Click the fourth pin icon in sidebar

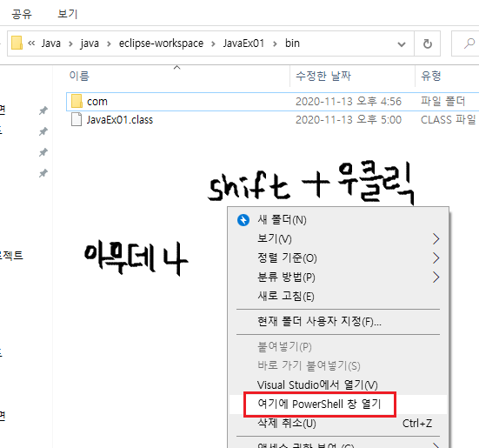coord(43,173)
